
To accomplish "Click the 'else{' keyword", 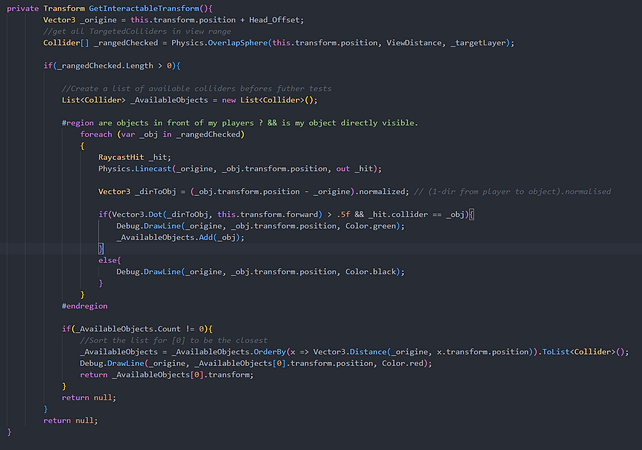I will pyautogui.click(x=109, y=261).
